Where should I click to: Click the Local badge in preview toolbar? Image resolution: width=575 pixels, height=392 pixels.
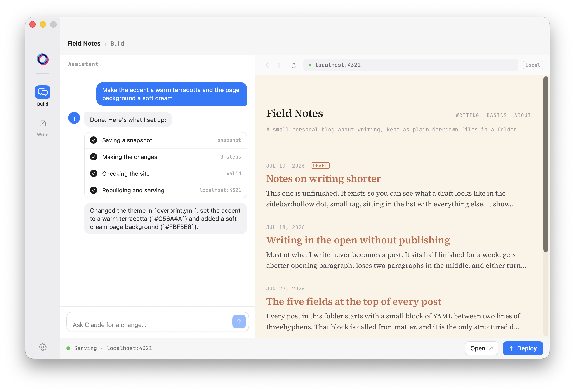[x=533, y=65]
